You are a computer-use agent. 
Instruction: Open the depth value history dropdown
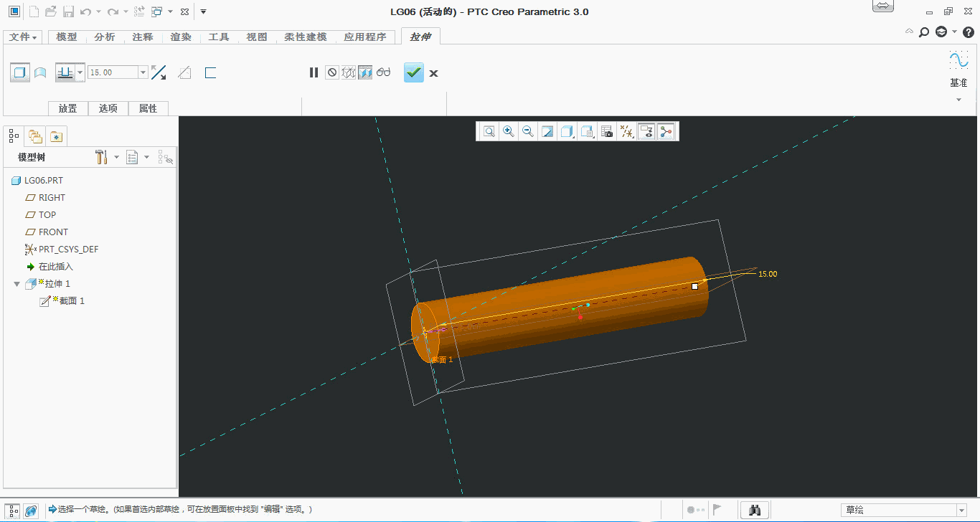143,72
